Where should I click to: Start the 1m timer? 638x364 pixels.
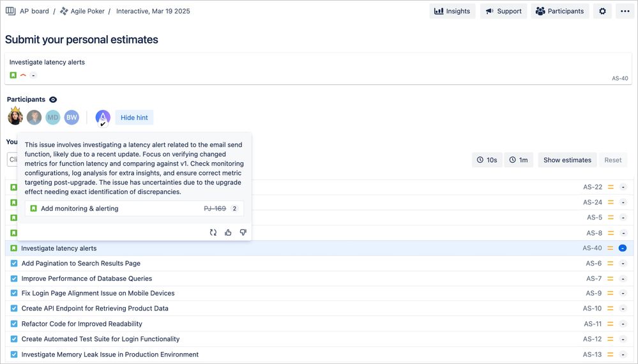519,160
